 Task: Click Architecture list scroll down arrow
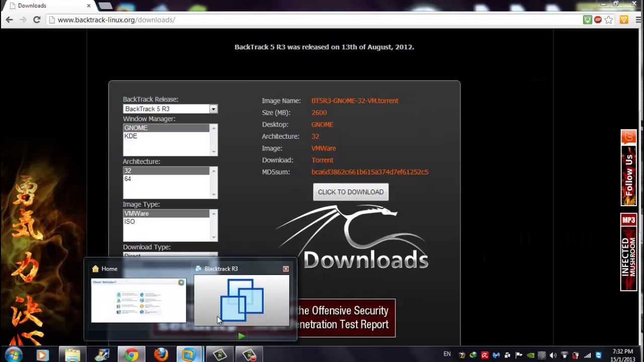tap(213, 195)
